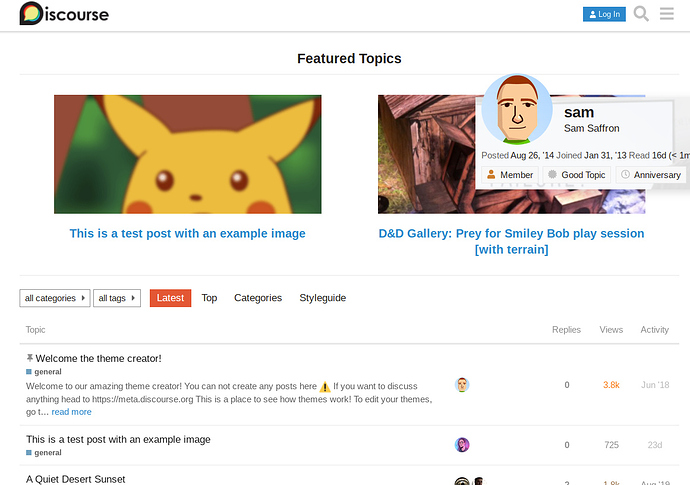Expand the all categories dropdown
This screenshot has width=690, height=485.
tap(55, 298)
